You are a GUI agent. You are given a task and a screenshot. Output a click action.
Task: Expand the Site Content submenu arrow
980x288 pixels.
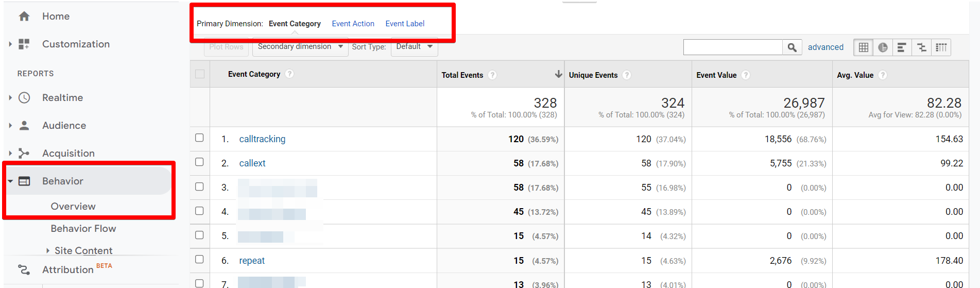[x=48, y=251]
